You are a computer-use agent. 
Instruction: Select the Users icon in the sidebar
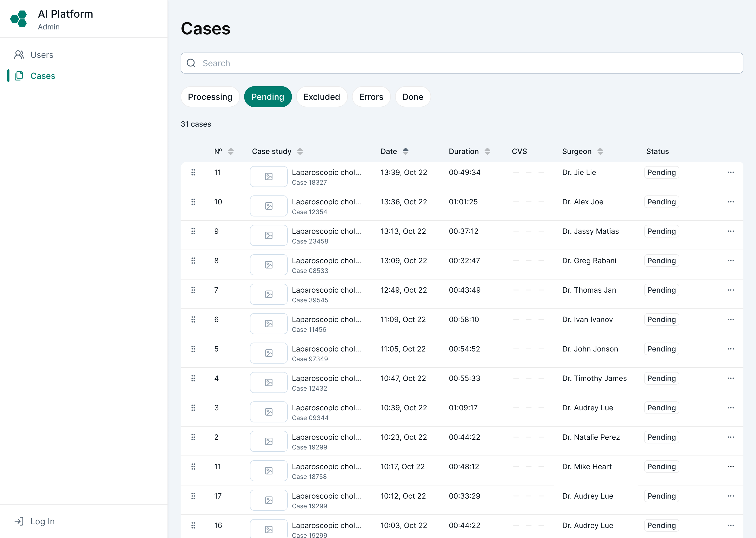[19, 55]
